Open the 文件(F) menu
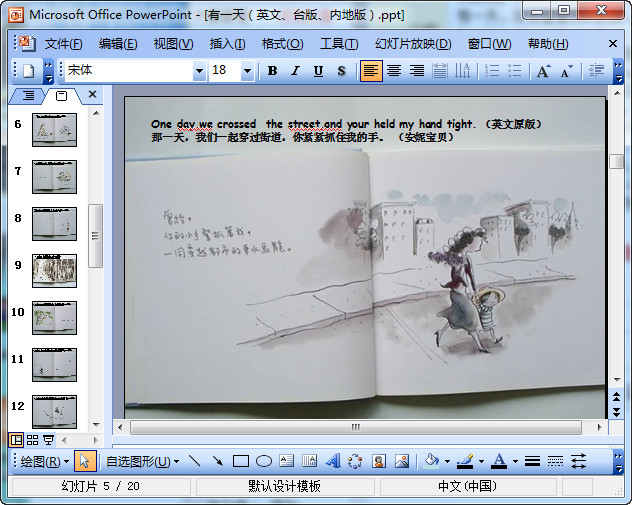632x505 pixels. pos(63,44)
